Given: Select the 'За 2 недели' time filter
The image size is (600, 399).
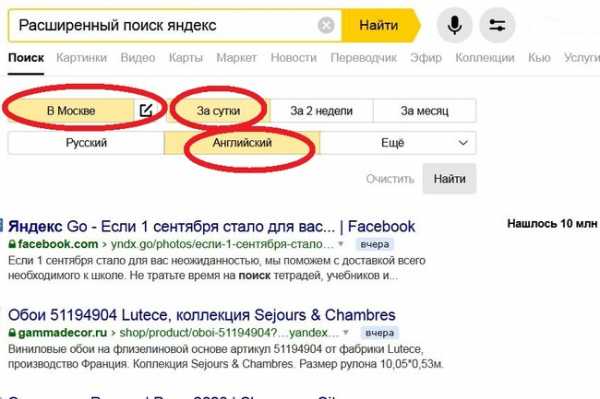Looking at the screenshot, I should [321, 111].
